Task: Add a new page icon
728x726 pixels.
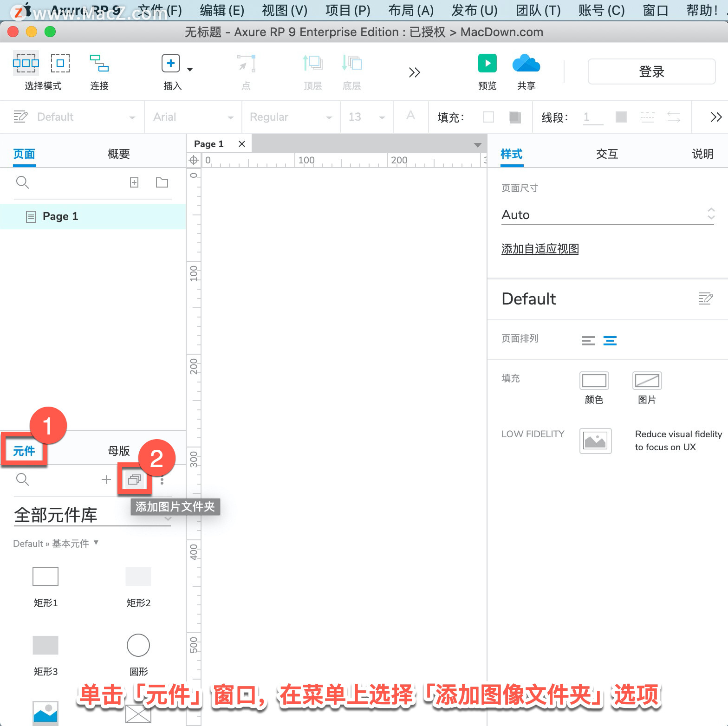Action: [x=134, y=182]
